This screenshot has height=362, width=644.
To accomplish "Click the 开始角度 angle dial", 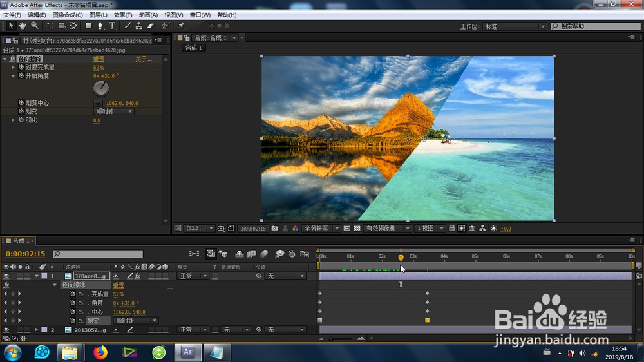I will 101,88.
